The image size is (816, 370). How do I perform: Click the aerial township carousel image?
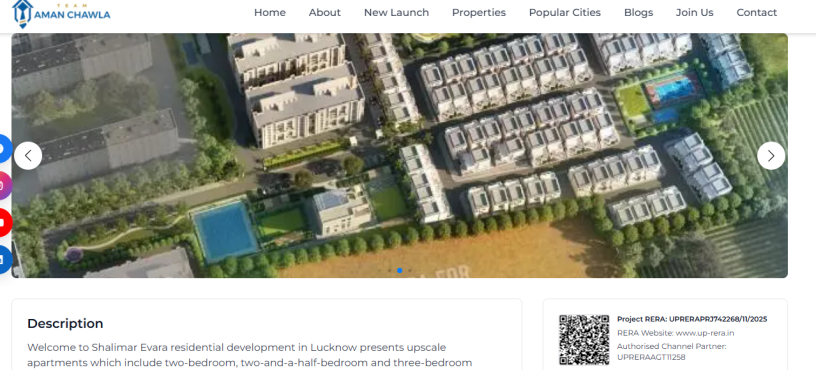(x=400, y=156)
